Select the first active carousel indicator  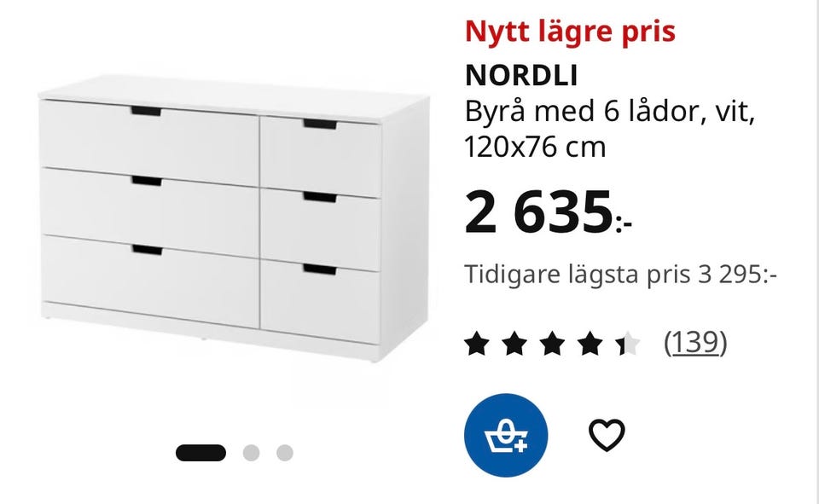tap(200, 452)
